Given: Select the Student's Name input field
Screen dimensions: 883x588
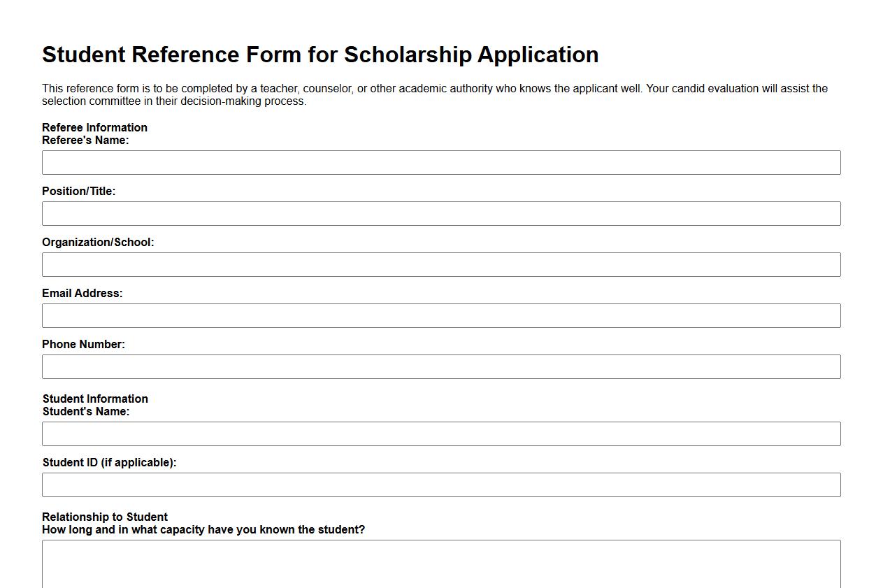Looking at the screenshot, I should [441, 433].
